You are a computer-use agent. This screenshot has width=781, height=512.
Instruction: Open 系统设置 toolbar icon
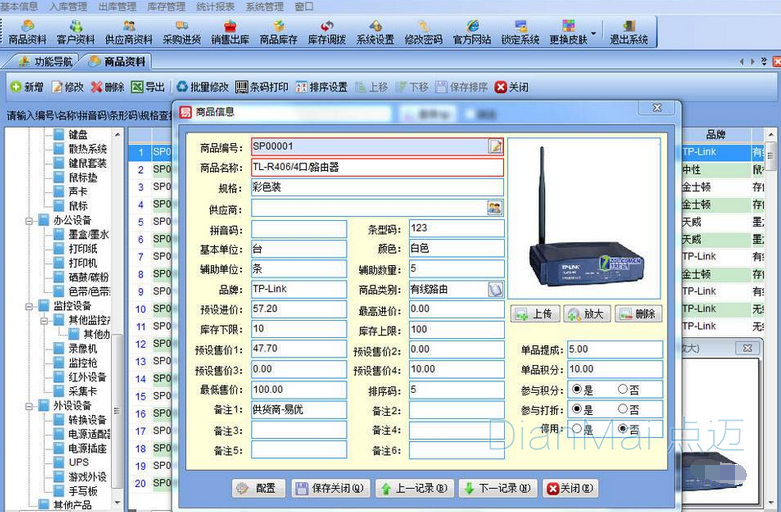[375, 32]
